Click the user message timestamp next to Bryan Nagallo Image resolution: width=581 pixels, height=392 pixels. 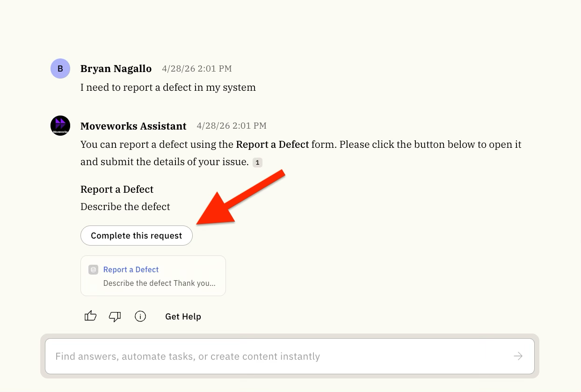[x=197, y=69]
